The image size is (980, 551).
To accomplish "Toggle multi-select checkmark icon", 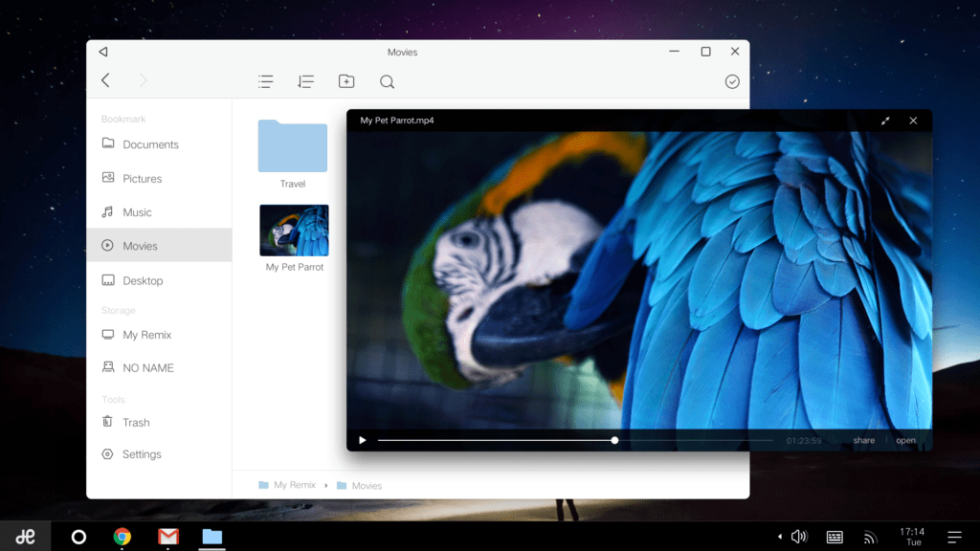I will pyautogui.click(x=732, y=82).
